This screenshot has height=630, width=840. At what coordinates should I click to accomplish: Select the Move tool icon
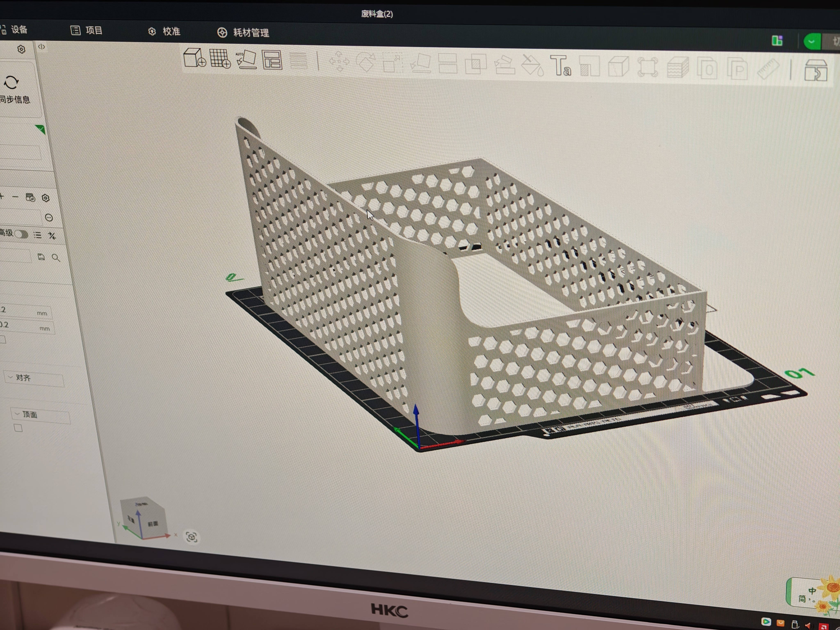(339, 62)
